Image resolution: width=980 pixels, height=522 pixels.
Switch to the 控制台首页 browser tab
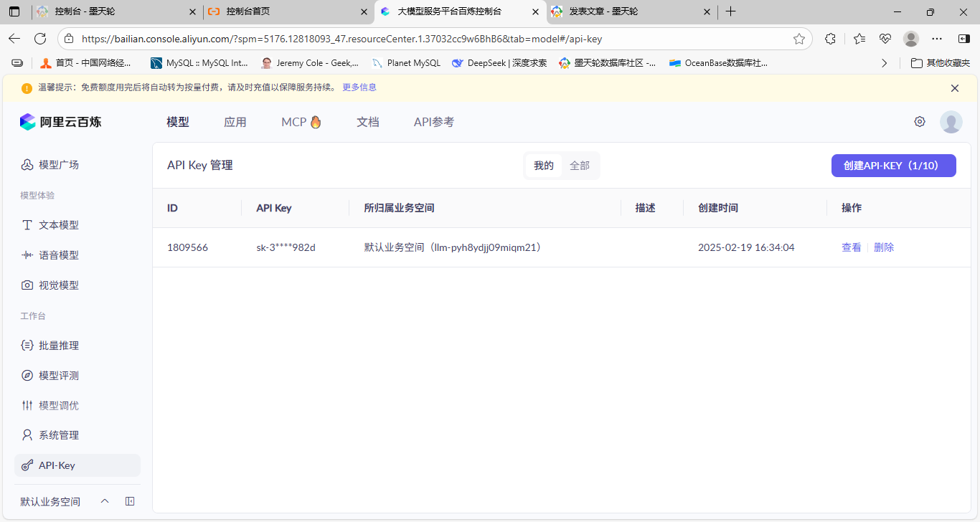[288, 11]
